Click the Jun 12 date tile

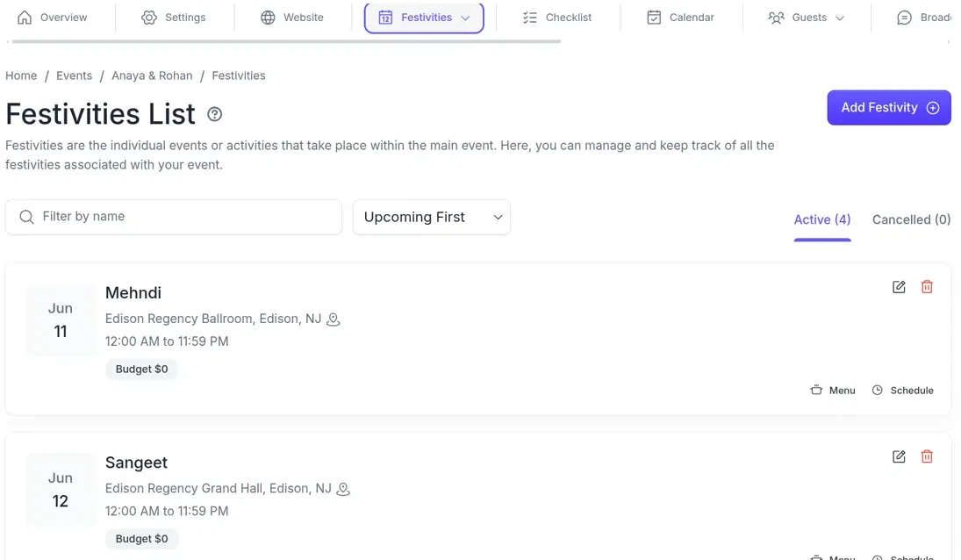(x=61, y=490)
